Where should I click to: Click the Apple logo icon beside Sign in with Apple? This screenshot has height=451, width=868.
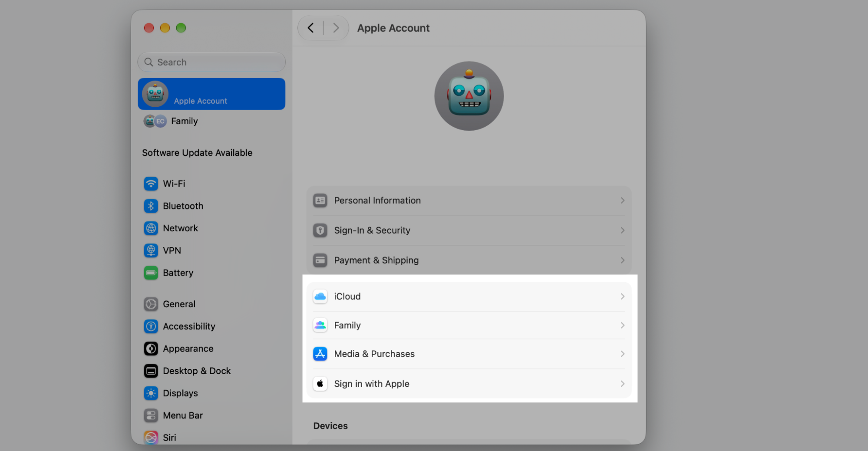[320, 384]
